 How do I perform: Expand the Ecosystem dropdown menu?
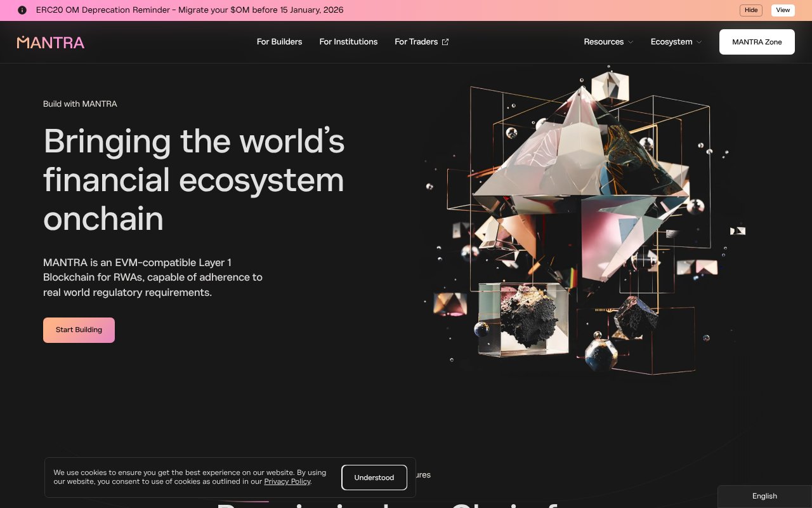671,42
